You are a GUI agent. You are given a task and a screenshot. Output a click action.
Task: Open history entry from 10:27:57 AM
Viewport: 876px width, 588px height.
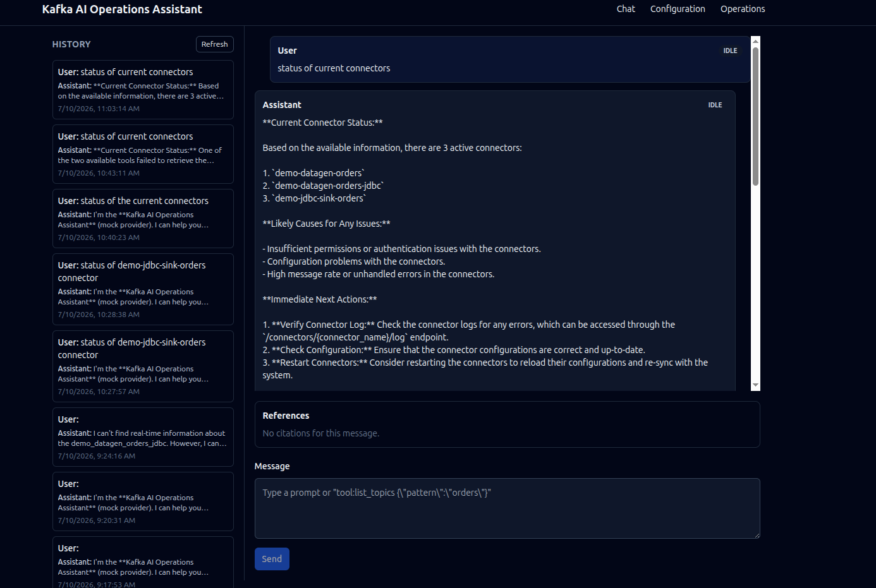pyautogui.click(x=143, y=366)
